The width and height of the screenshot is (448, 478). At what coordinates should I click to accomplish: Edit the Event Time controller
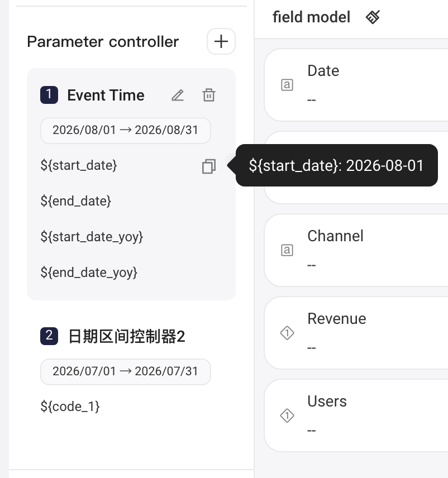[x=178, y=95]
